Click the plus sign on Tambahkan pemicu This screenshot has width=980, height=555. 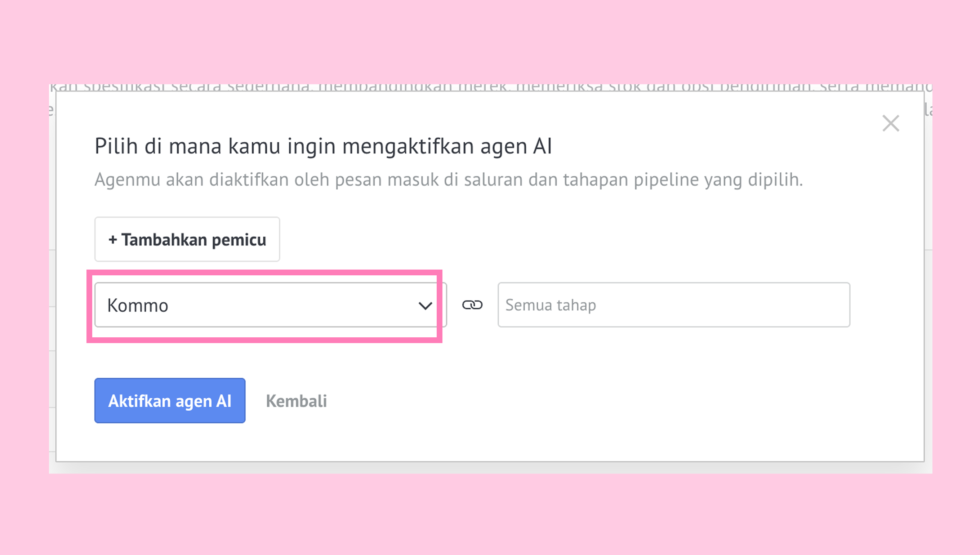tap(112, 240)
